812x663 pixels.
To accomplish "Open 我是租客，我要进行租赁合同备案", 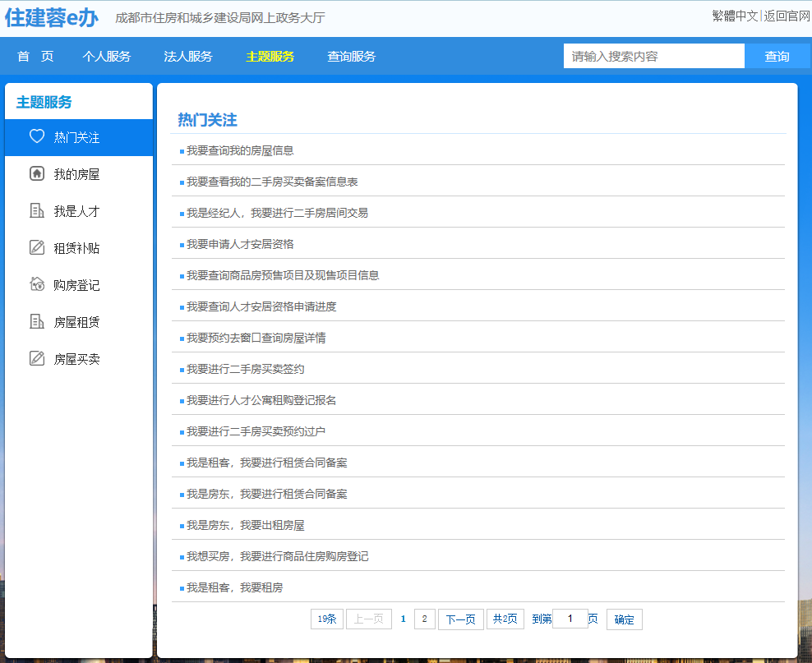I will coord(267,463).
